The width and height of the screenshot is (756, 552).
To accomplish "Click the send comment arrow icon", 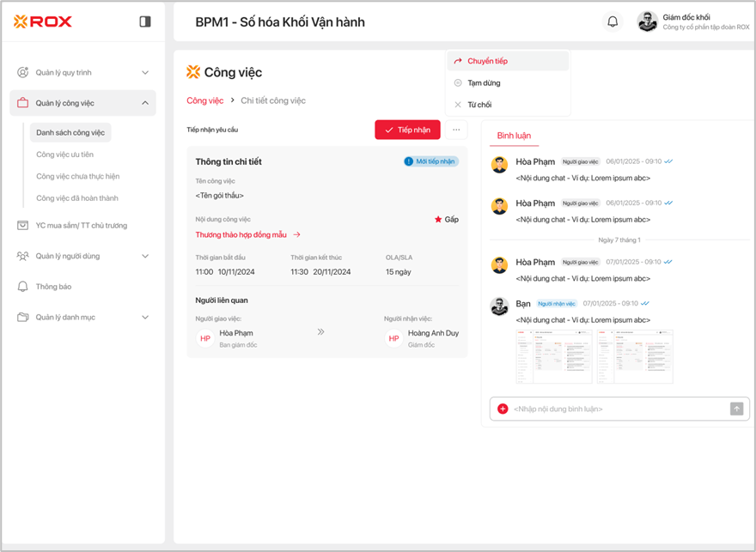I will coord(736,409).
